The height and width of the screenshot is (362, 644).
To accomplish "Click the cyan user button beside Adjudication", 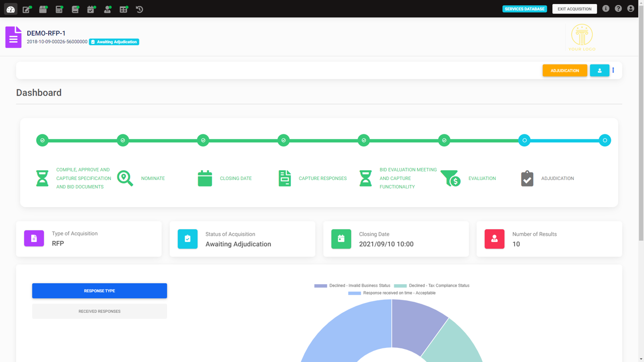I will pos(599,70).
